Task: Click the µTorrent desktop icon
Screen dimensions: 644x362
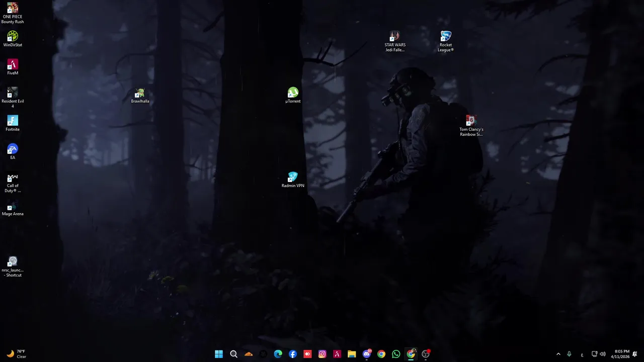Action: coord(293,95)
